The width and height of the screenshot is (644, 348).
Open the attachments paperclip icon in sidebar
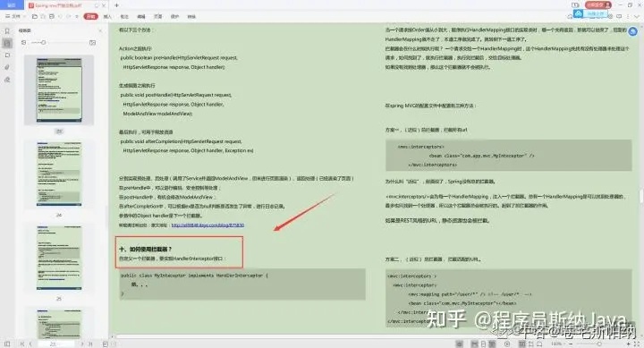tap(7, 67)
